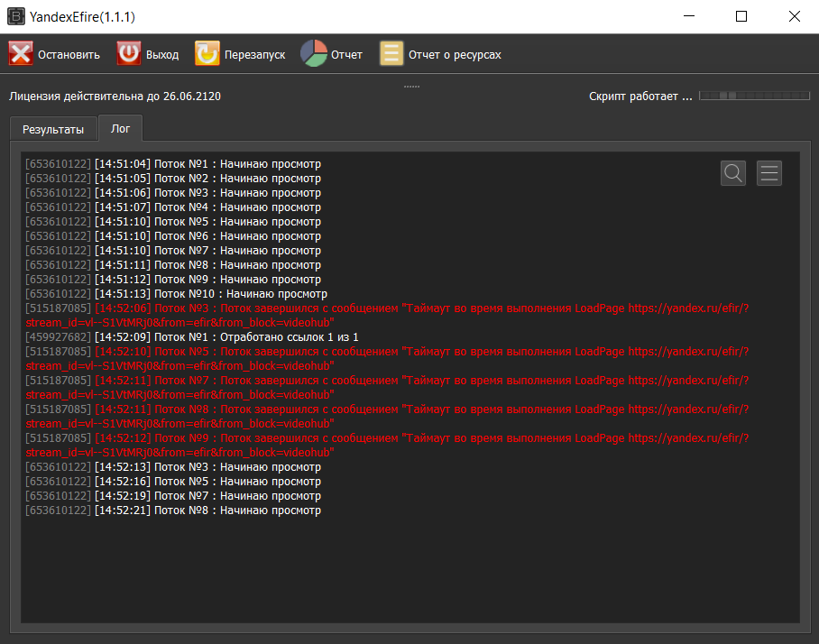Open the pie chart Отчет icon

(313, 54)
